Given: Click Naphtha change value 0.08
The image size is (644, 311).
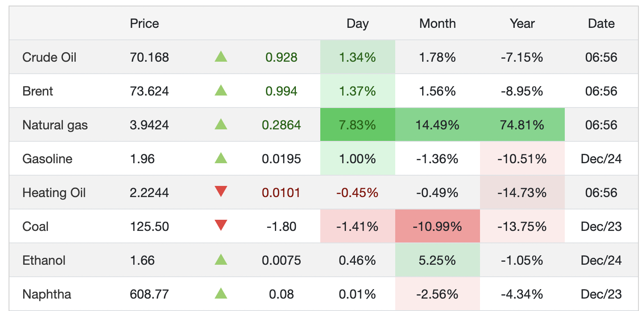Looking at the screenshot, I should pos(281,294).
